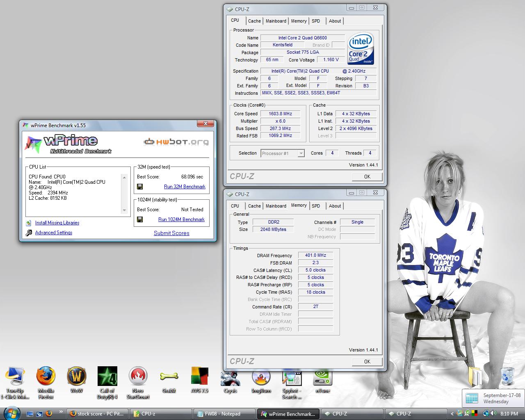
Task: Click the Core Speed 1603.8 MHz value
Action: pyautogui.click(x=281, y=114)
